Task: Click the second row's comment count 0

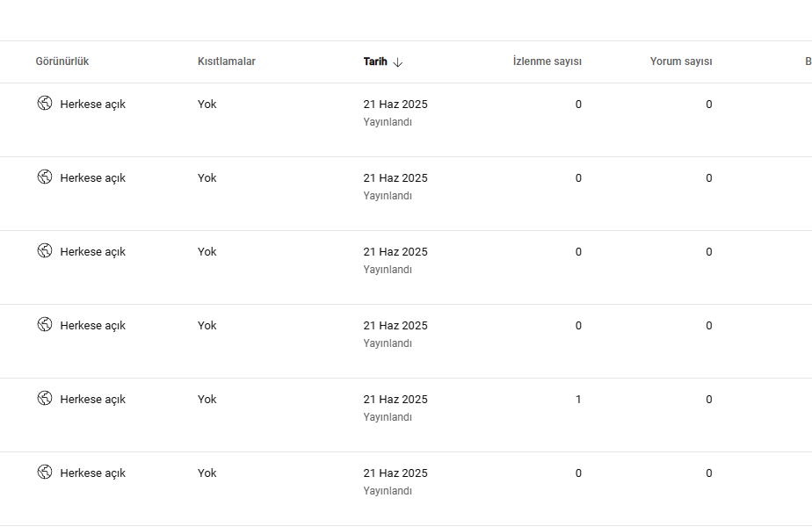Action: [x=709, y=178]
